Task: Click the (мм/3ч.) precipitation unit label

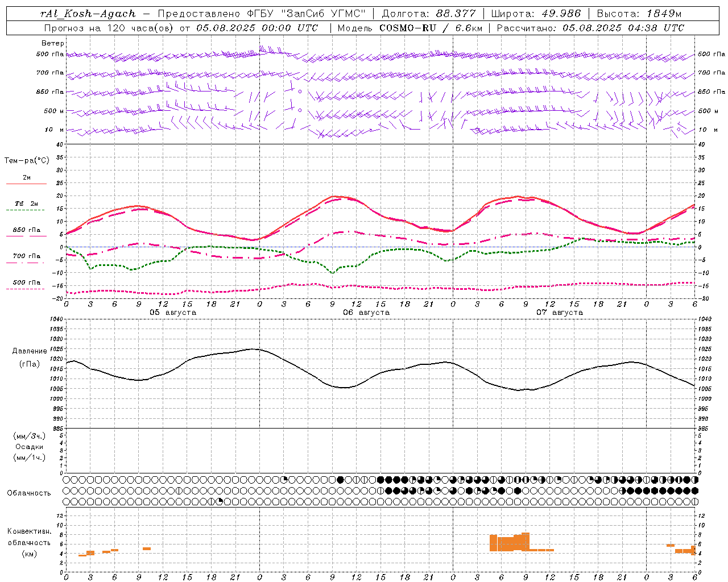Action: click(x=30, y=436)
